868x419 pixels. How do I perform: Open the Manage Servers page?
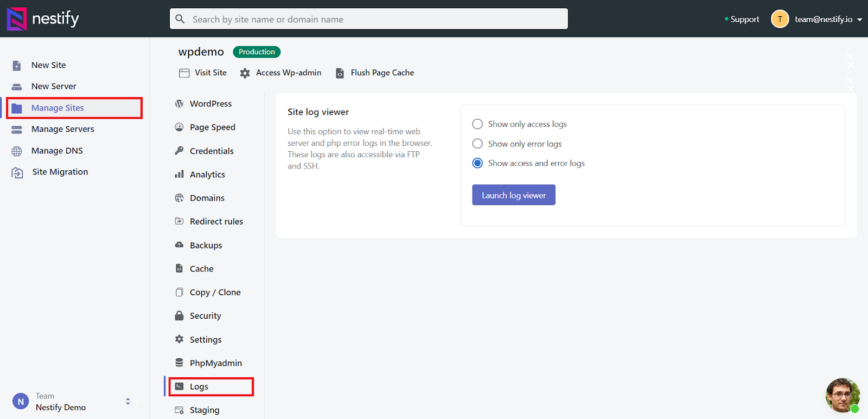62,129
